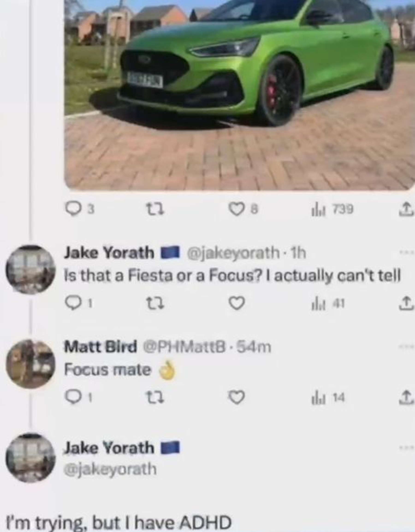Share the green car photo tweet

click(x=406, y=209)
